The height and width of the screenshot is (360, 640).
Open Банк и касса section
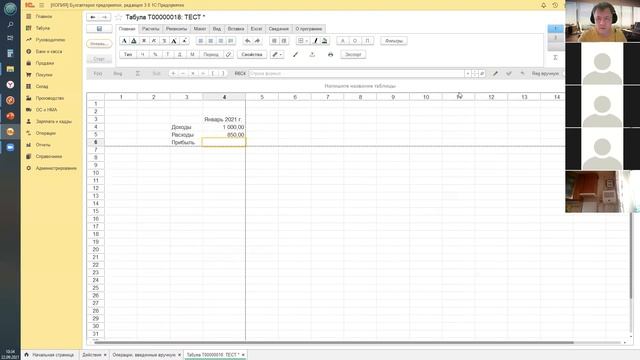click(49, 51)
